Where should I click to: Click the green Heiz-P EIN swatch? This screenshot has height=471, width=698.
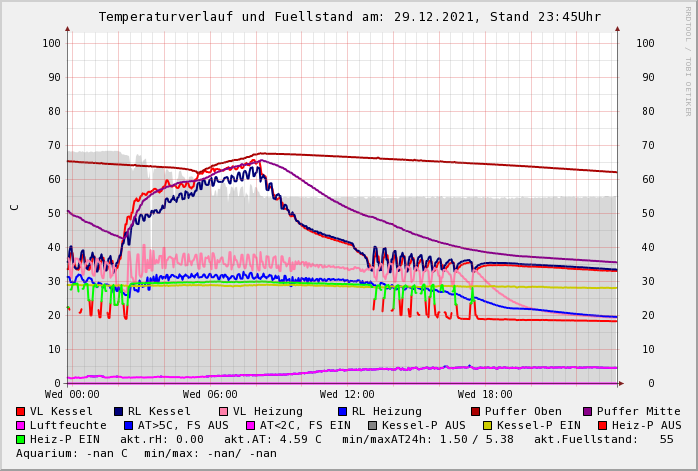tap(20, 439)
